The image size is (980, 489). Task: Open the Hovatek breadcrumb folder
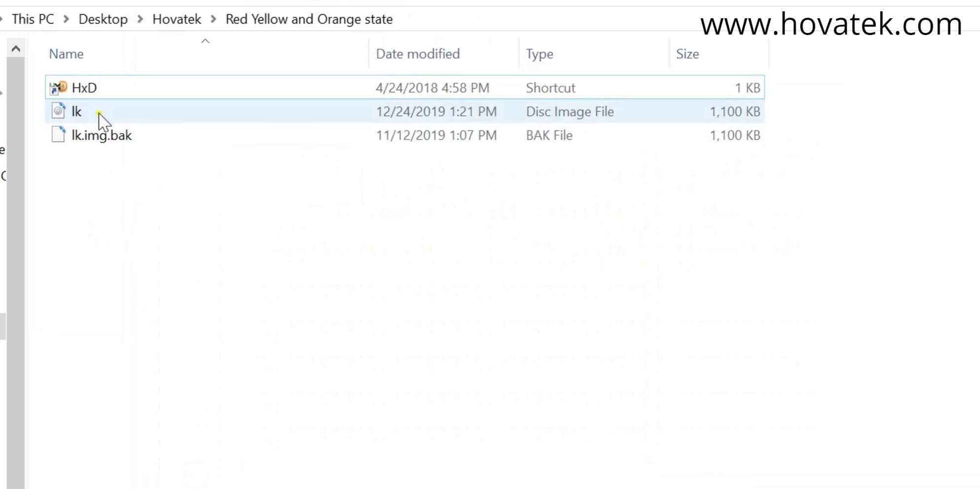coord(177,19)
